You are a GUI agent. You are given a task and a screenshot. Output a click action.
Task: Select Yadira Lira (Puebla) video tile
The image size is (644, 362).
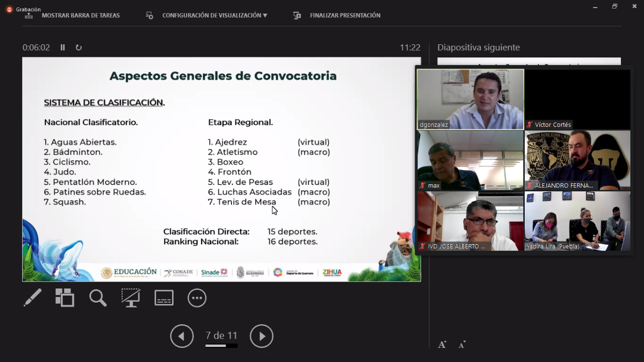point(577,221)
